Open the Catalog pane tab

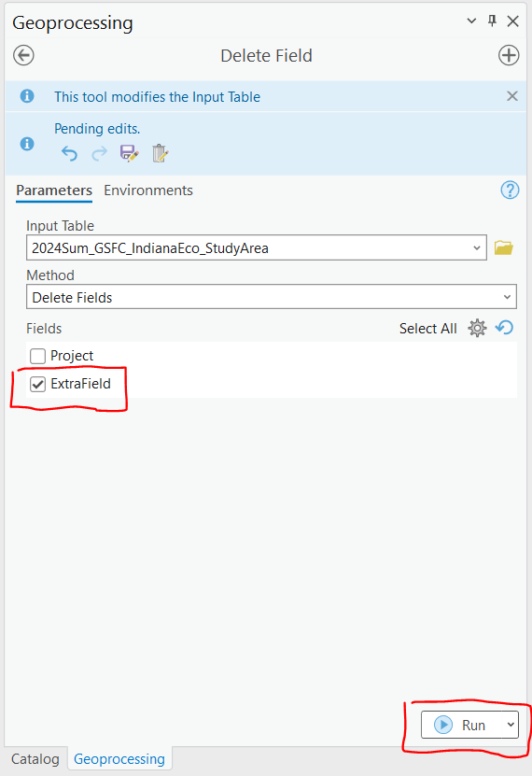35,759
